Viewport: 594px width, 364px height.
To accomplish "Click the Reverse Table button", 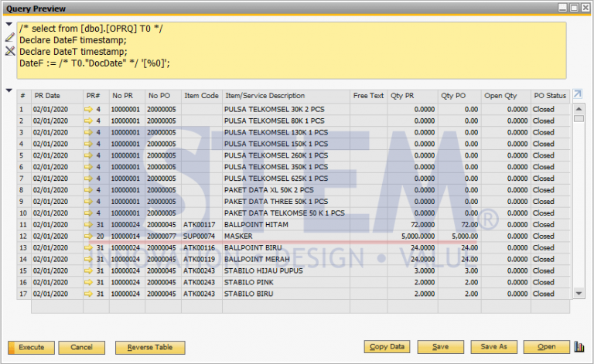I will (x=150, y=347).
